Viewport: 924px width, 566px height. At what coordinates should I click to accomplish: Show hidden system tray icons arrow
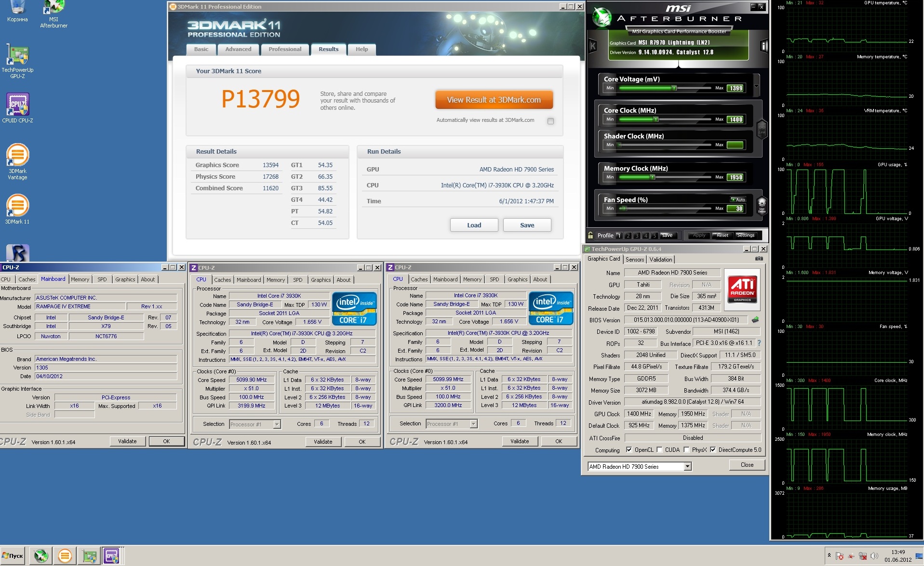(x=829, y=555)
